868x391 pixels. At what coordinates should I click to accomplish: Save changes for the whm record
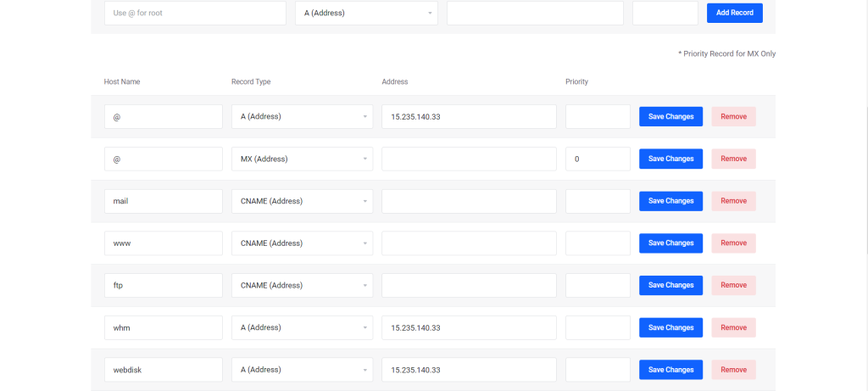click(671, 327)
